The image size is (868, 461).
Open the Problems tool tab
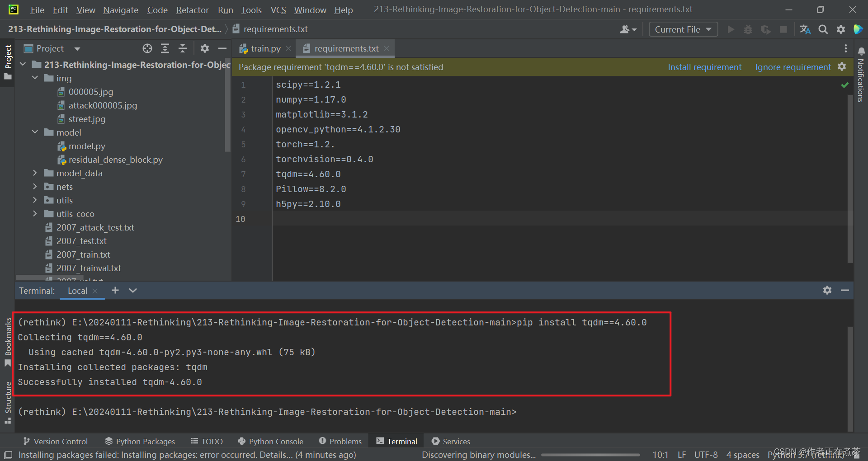[x=340, y=442]
